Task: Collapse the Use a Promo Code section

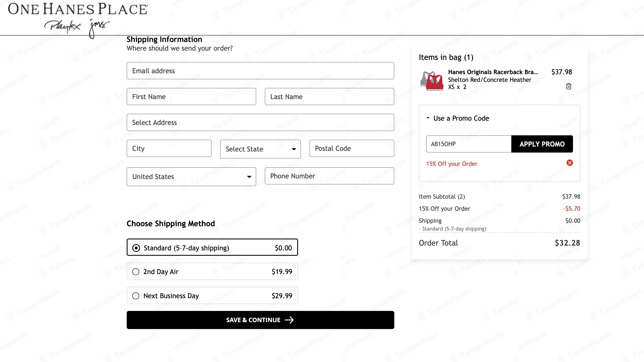Action: (x=428, y=118)
